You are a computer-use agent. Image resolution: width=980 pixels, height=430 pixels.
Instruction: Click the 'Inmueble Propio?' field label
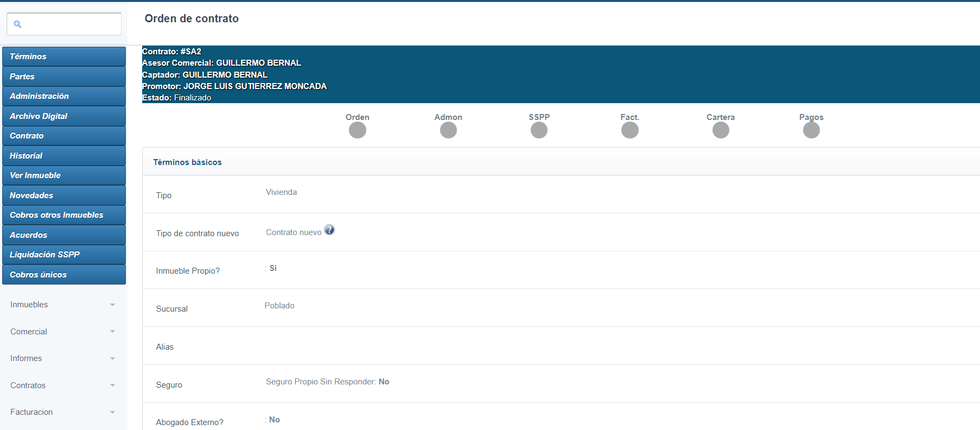(x=188, y=271)
